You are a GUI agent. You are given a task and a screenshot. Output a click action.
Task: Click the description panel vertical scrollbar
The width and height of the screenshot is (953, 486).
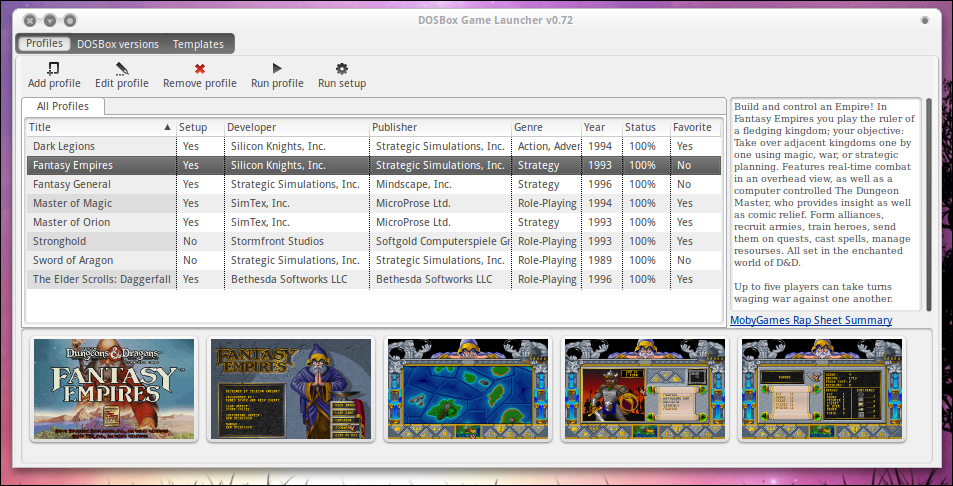928,204
